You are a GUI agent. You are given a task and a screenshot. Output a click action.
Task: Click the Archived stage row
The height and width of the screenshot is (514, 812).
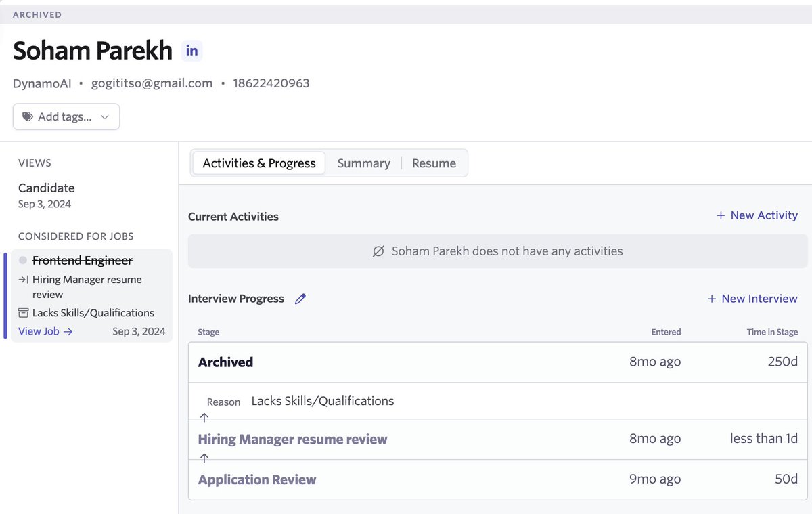pos(498,362)
